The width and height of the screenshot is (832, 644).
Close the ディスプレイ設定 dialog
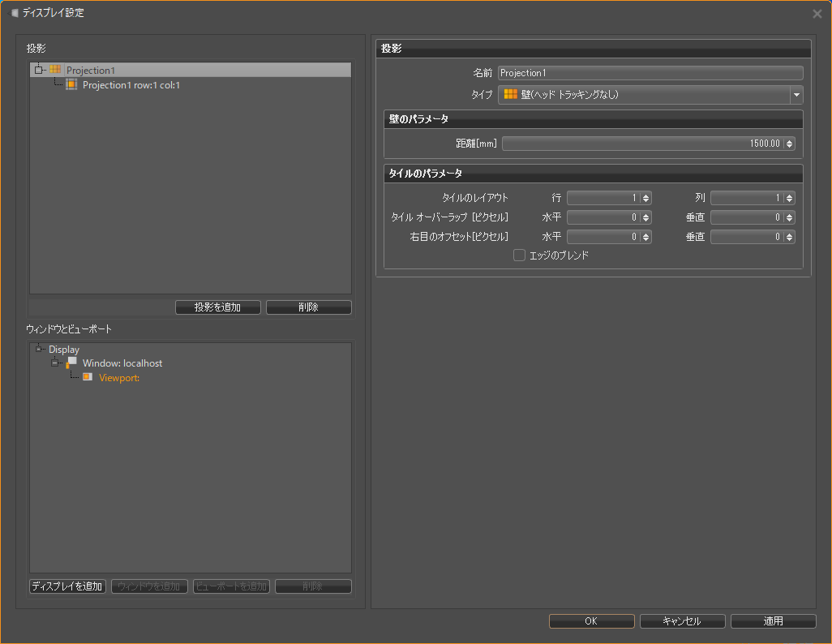coord(817,14)
